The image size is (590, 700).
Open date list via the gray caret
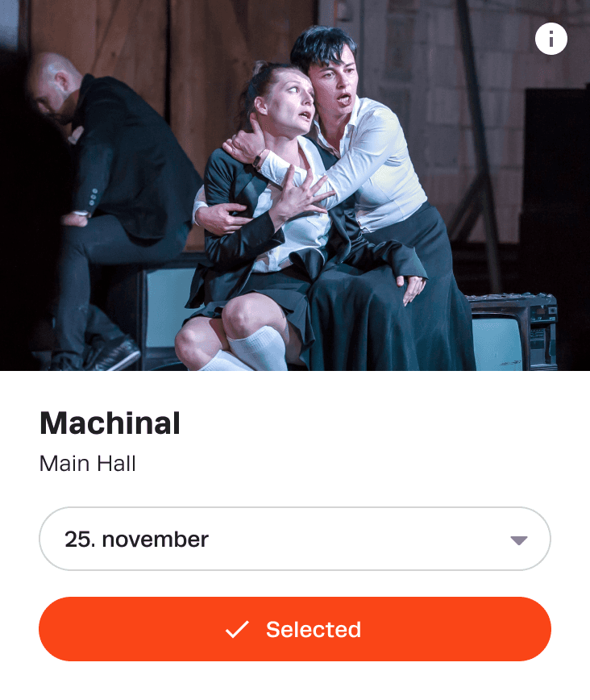tap(519, 540)
